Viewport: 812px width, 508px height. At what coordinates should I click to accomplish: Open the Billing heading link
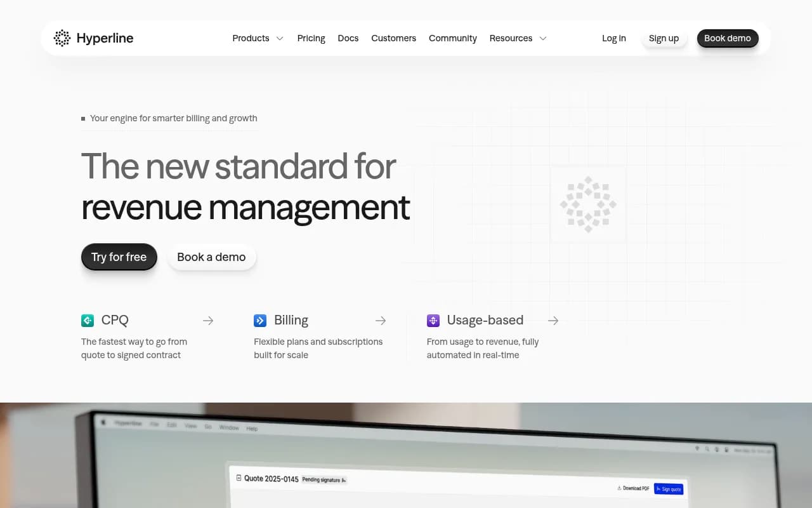click(291, 321)
